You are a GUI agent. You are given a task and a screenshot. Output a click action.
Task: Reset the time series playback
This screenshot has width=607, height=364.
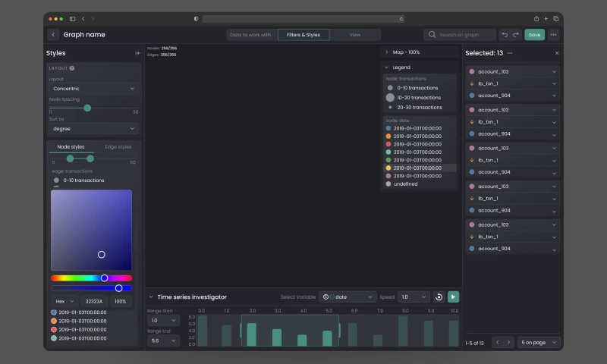(439, 297)
